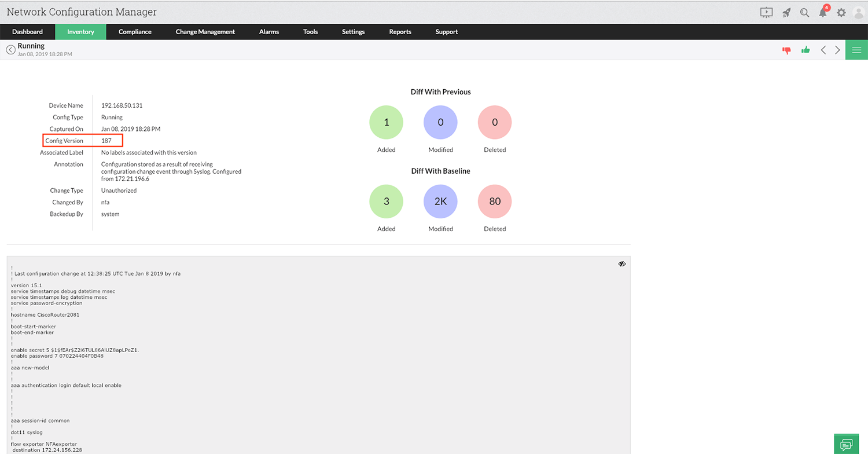This screenshot has height=454, width=868.
Task: Select the Alarms navigation item
Action: (x=269, y=32)
